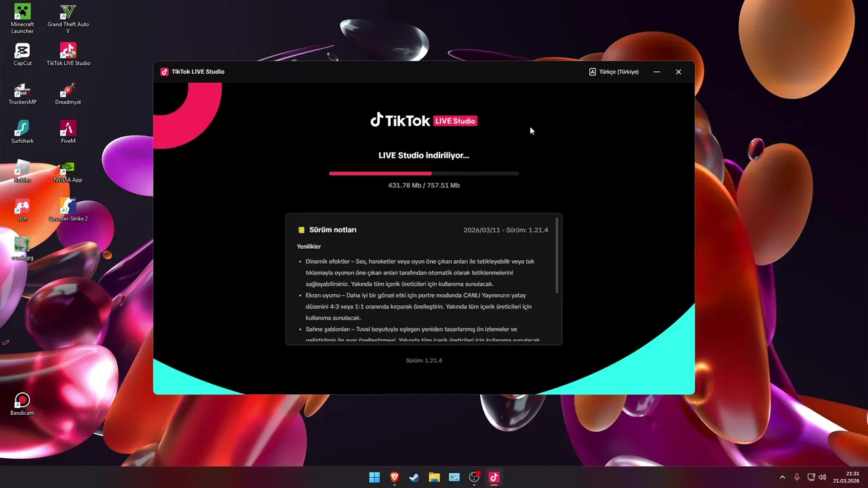Viewport: 868px width, 488px height.
Task: Select the jpg image file on desktop
Action: click(22, 249)
